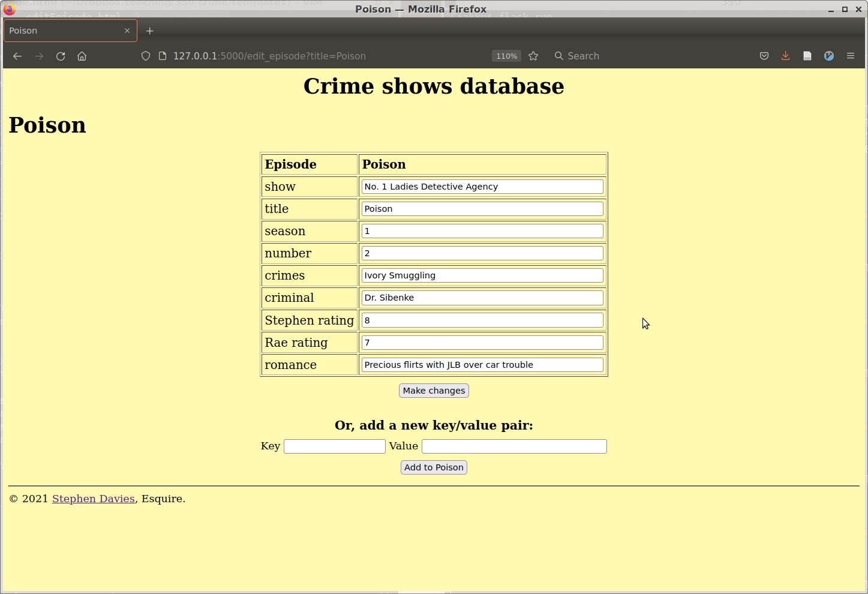Reload the current page
This screenshot has height=594, width=868.
coord(61,56)
